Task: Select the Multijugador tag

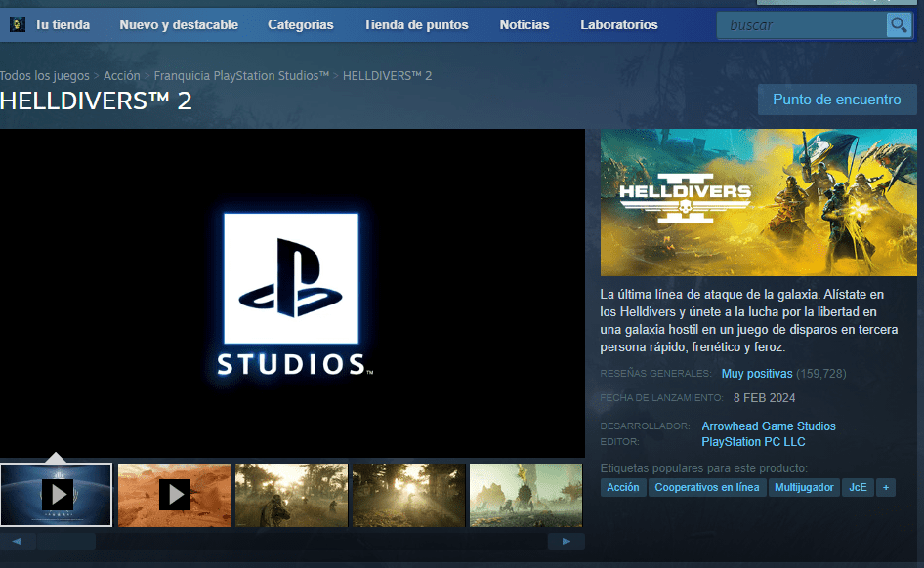Action: pos(804,487)
